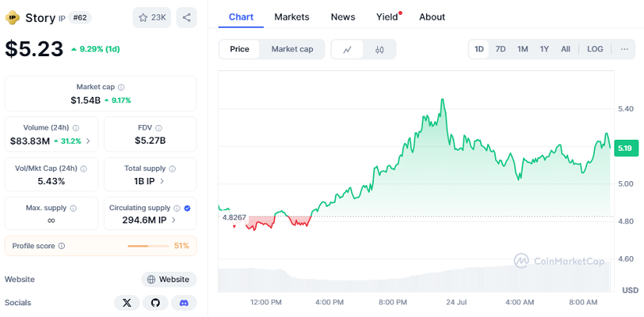Show Profile score info icon

pos(62,246)
